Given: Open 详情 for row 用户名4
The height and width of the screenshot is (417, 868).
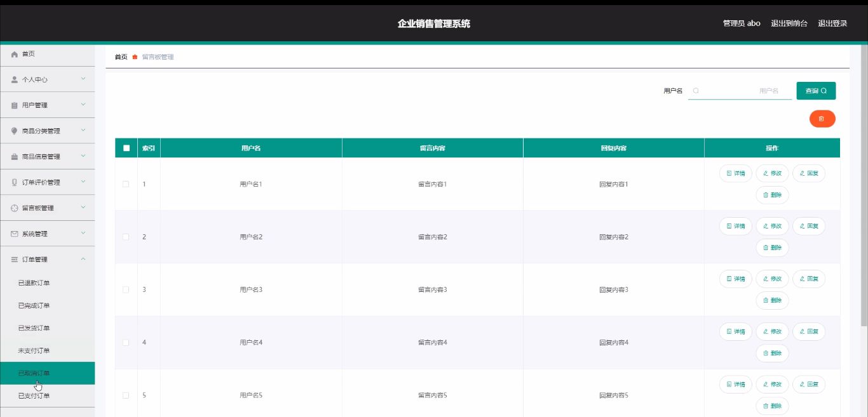Looking at the screenshot, I should pos(736,331).
